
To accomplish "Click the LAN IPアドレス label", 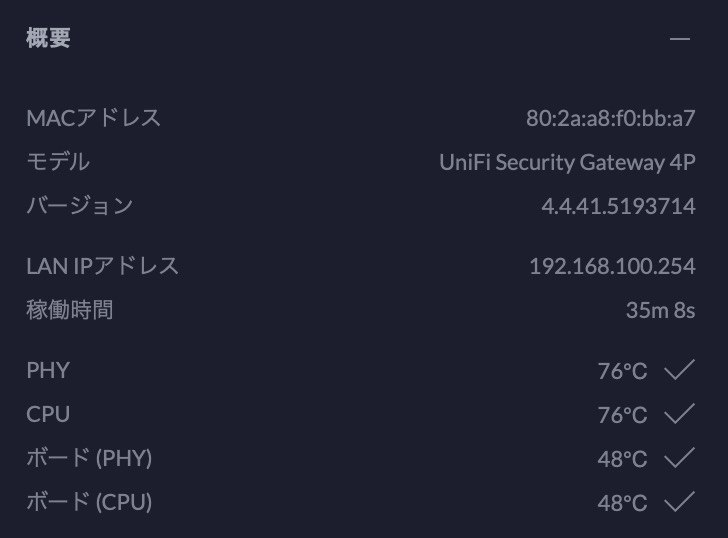I will click(x=103, y=266).
